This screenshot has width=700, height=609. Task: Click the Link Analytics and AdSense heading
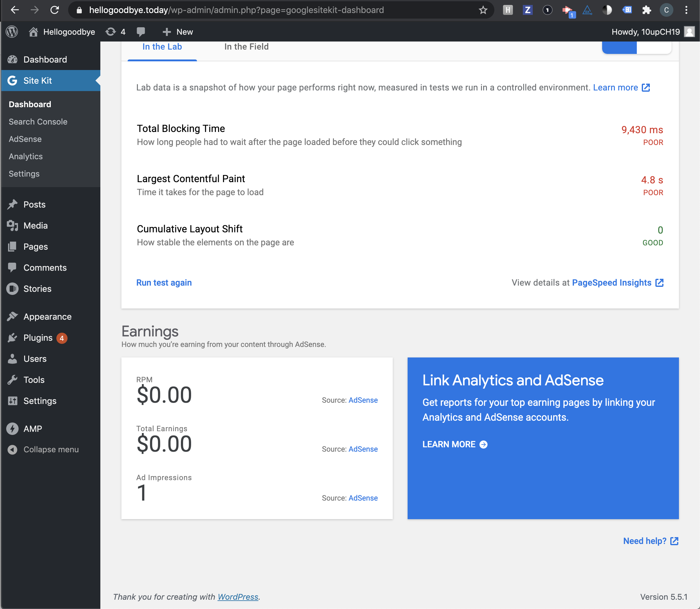click(x=513, y=380)
